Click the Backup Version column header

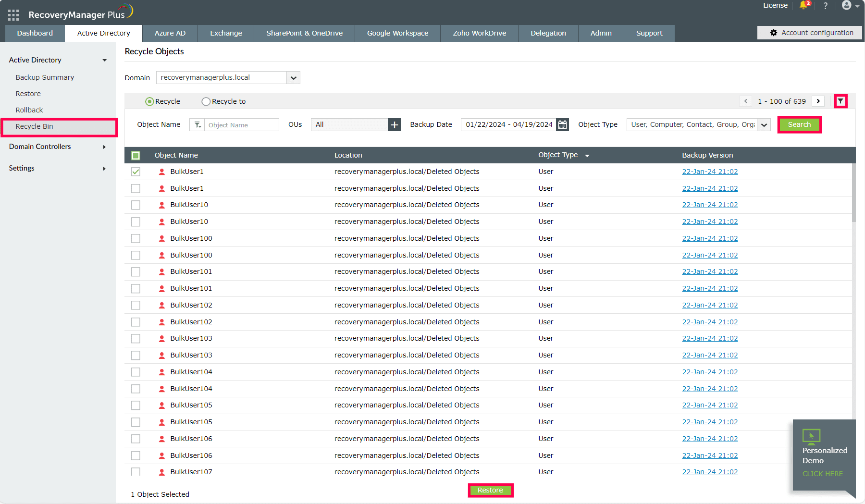coord(707,155)
